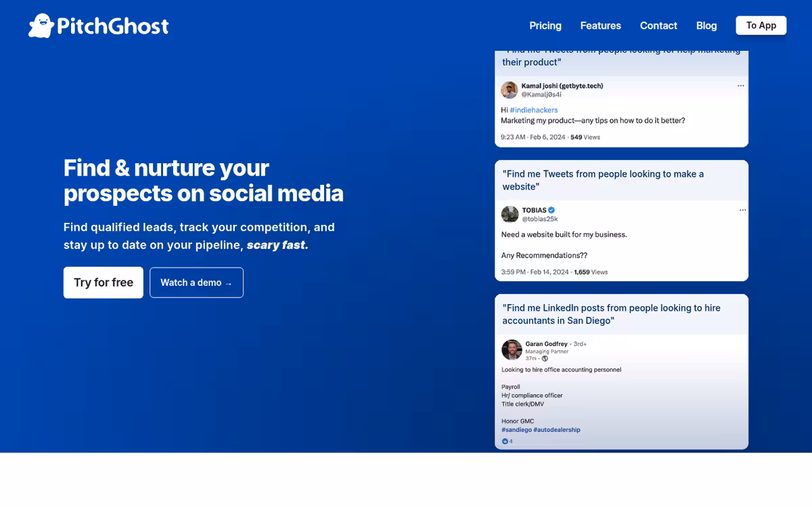Open more options on Kamal joshi's tweet
The height and width of the screenshot is (508, 812).
741,86
